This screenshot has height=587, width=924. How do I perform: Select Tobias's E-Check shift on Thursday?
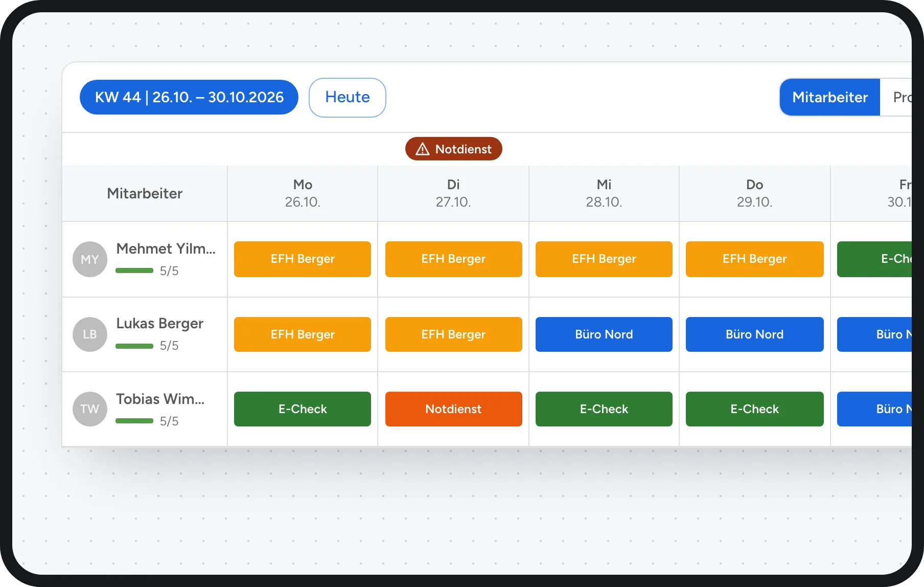pos(755,409)
